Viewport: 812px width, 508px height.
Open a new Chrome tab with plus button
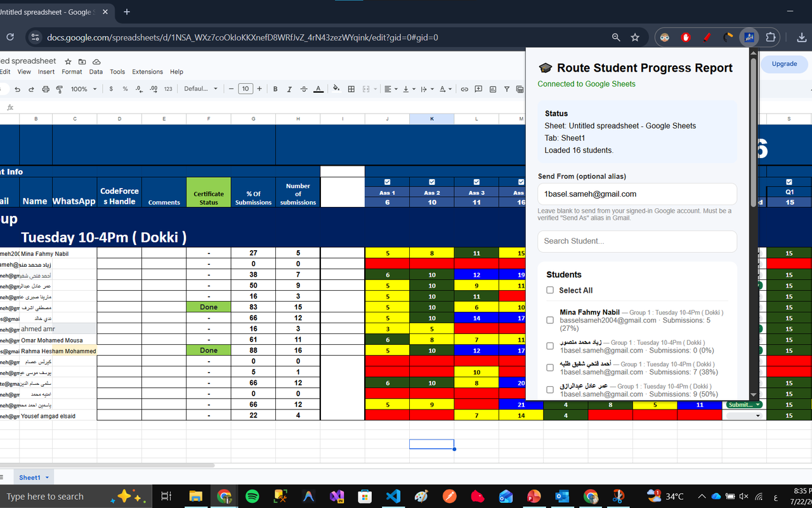point(127,11)
